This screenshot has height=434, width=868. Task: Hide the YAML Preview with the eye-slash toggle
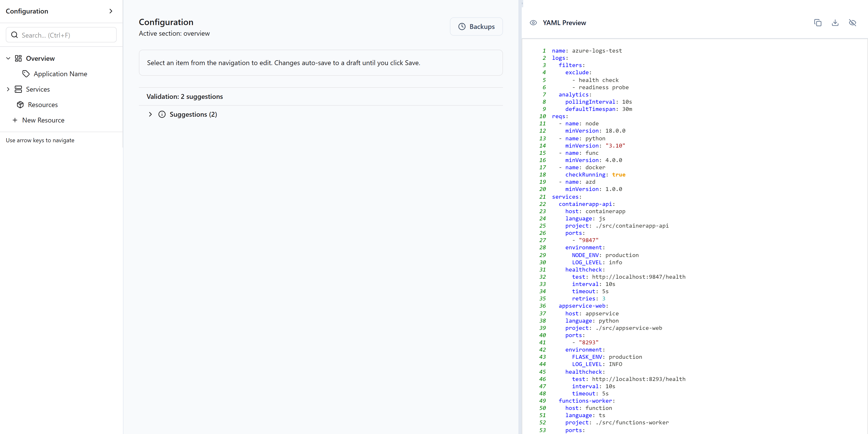pyautogui.click(x=853, y=23)
